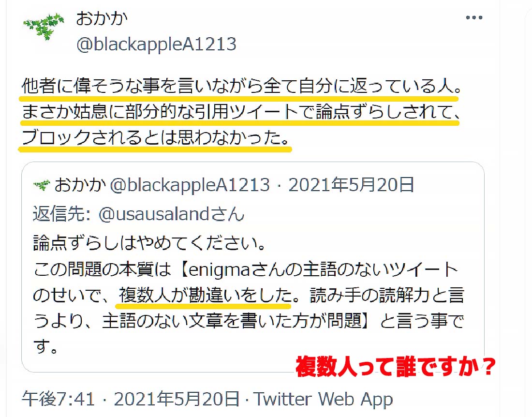Click the @blackappleA1213 handle under the display name
This screenshot has height=417, width=532.
(x=156, y=45)
